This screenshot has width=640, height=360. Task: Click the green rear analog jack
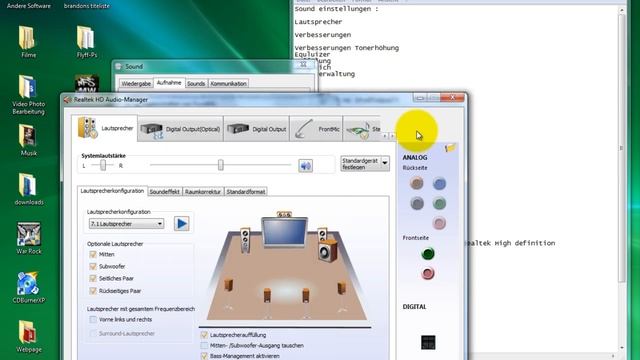tap(439, 203)
